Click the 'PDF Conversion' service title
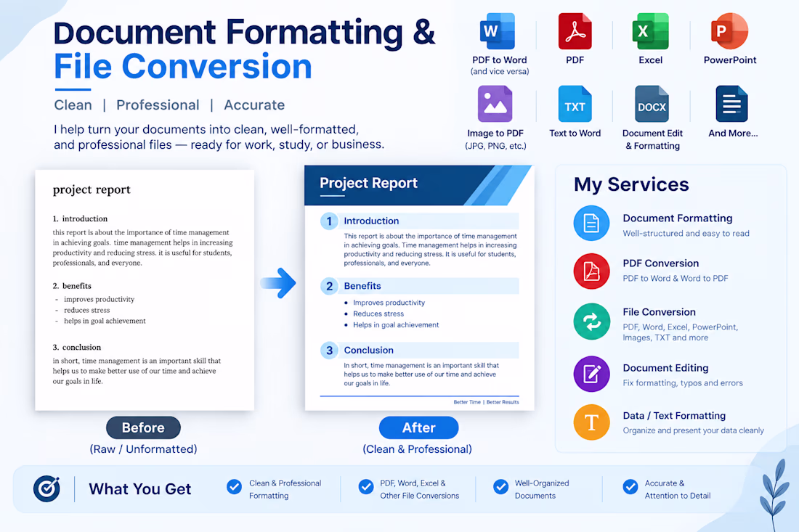This screenshot has width=799, height=532. [x=660, y=263]
